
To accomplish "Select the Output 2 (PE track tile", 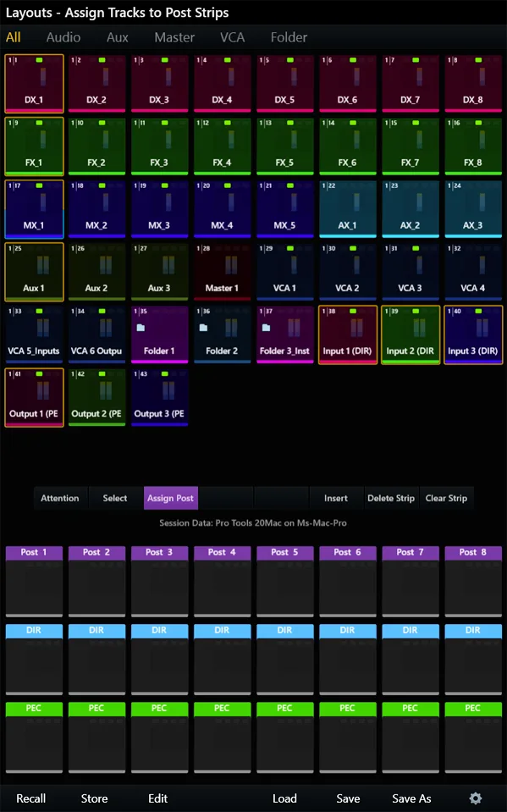I will tap(96, 397).
